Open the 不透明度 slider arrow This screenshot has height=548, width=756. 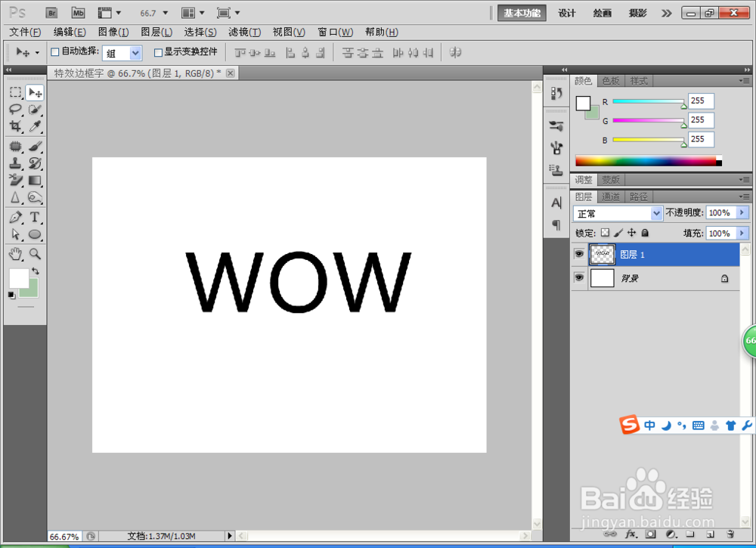(x=742, y=212)
